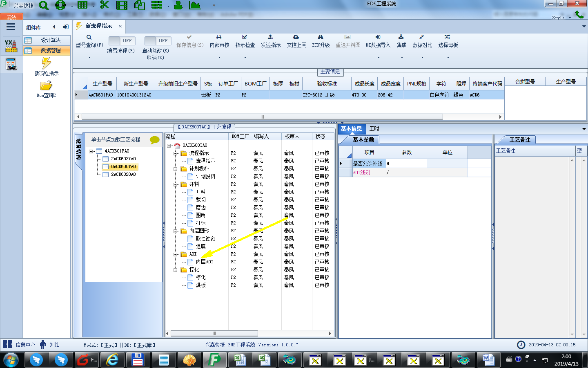The height and width of the screenshot is (368, 588).
Task: Select 2ACK6028A0 tree node
Action: [123, 174]
